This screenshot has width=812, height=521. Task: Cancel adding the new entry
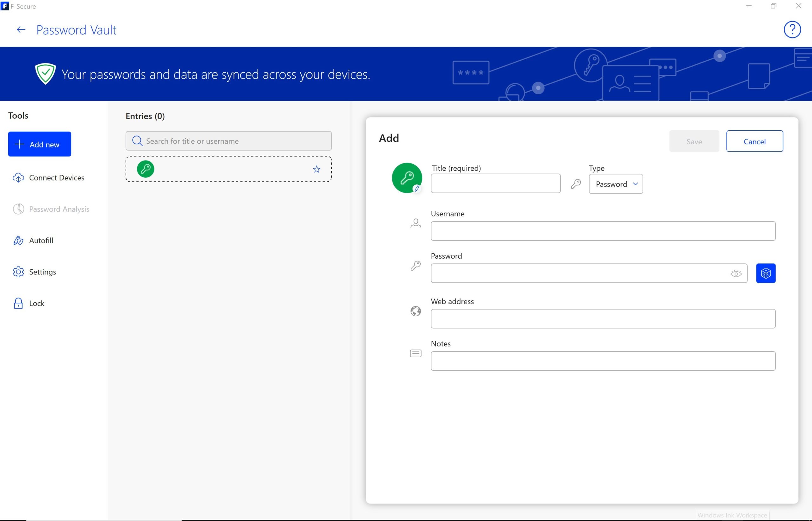pyautogui.click(x=754, y=142)
